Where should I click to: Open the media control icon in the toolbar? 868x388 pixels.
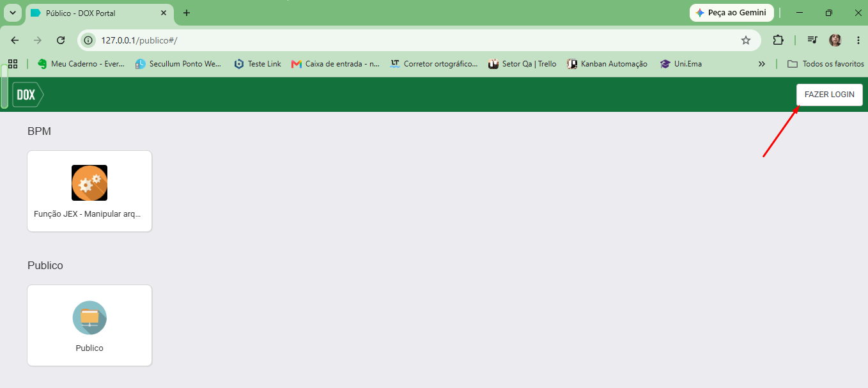pyautogui.click(x=812, y=40)
